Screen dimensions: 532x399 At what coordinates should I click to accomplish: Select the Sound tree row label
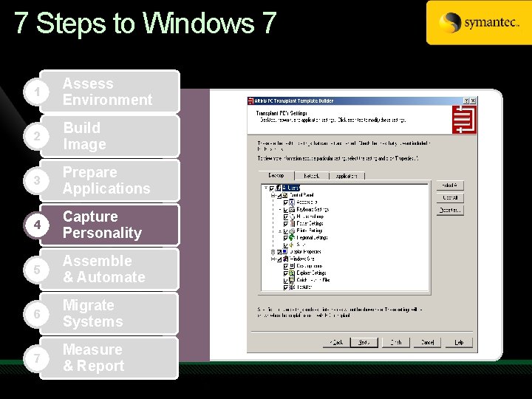[x=301, y=245]
